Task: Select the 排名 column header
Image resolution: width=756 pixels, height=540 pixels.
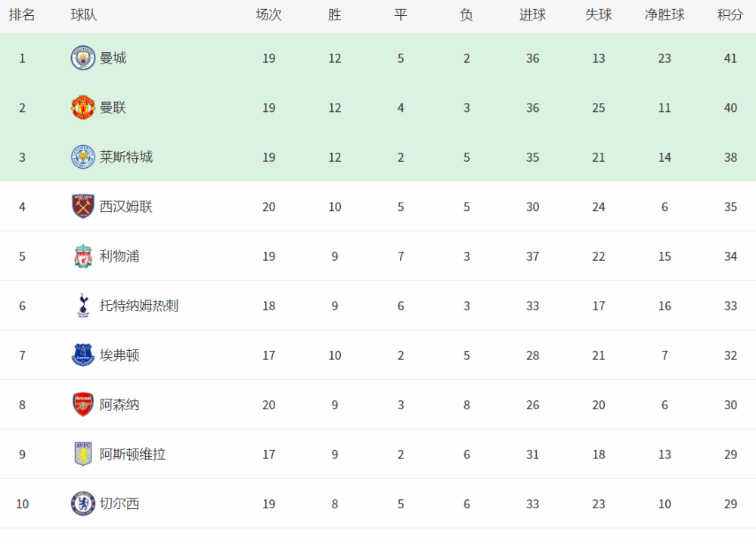Action: [22, 15]
